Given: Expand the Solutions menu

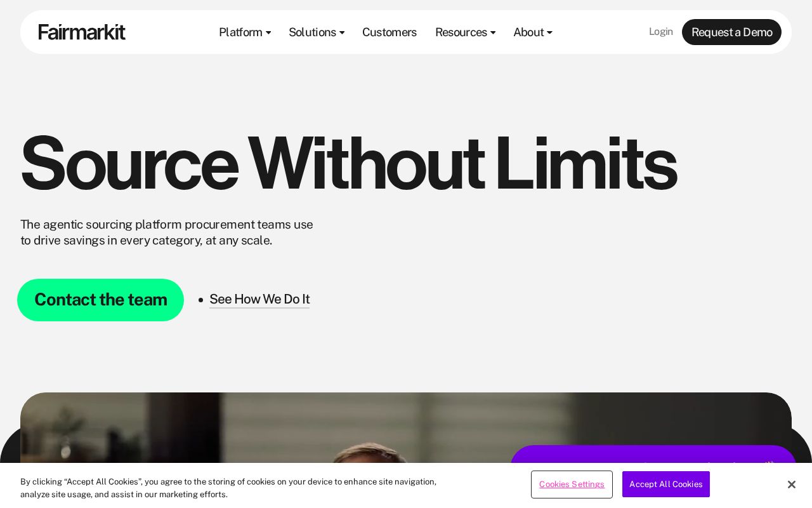Looking at the screenshot, I should point(317,32).
